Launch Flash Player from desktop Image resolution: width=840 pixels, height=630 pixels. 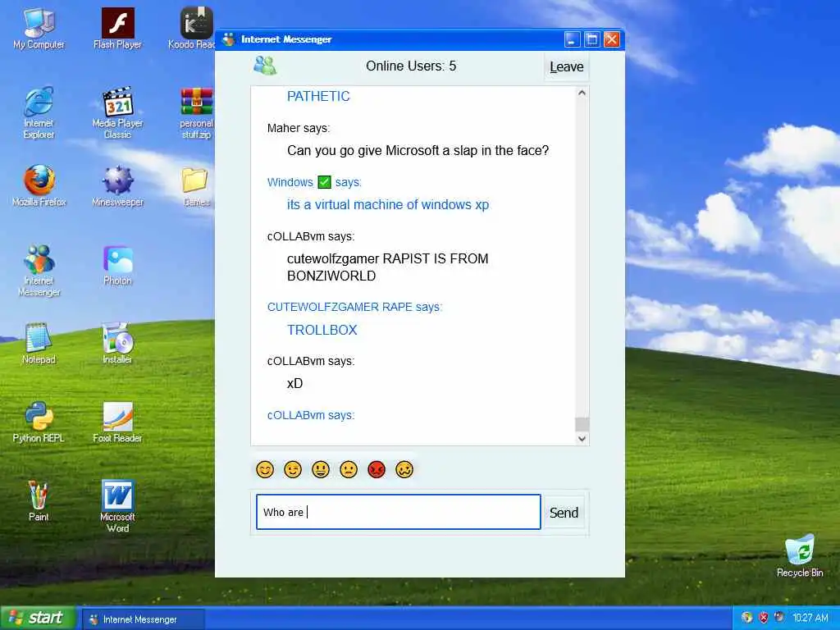pyautogui.click(x=117, y=30)
